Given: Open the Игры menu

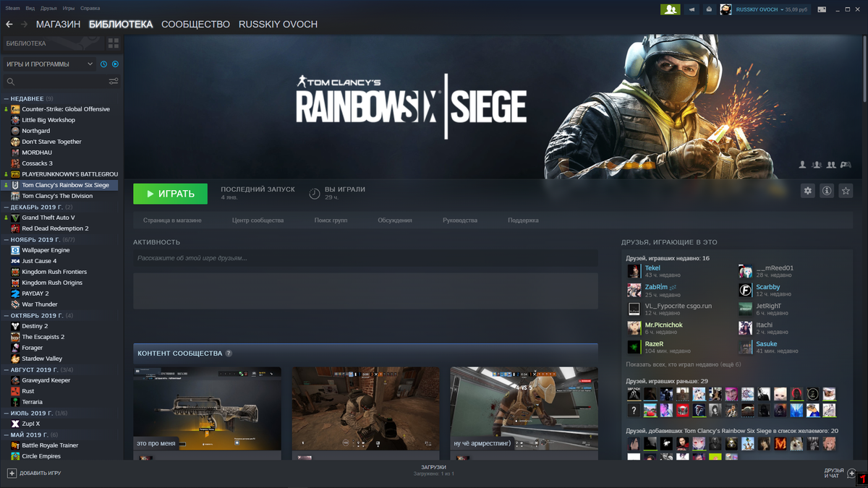Looking at the screenshot, I should pyautogui.click(x=69, y=9).
